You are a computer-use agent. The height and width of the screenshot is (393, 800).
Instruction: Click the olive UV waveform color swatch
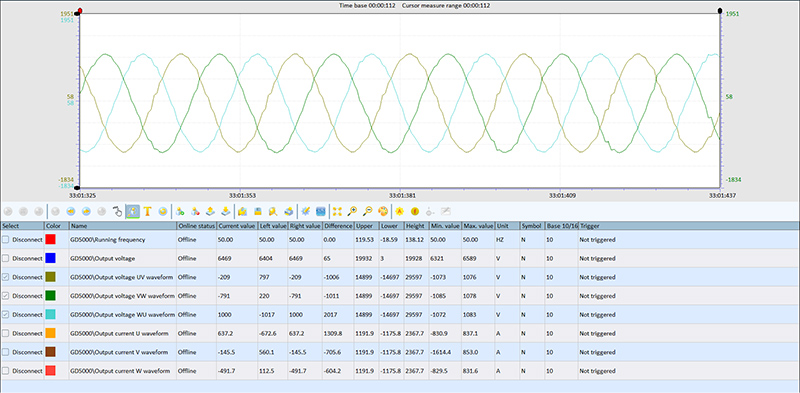pyautogui.click(x=51, y=277)
